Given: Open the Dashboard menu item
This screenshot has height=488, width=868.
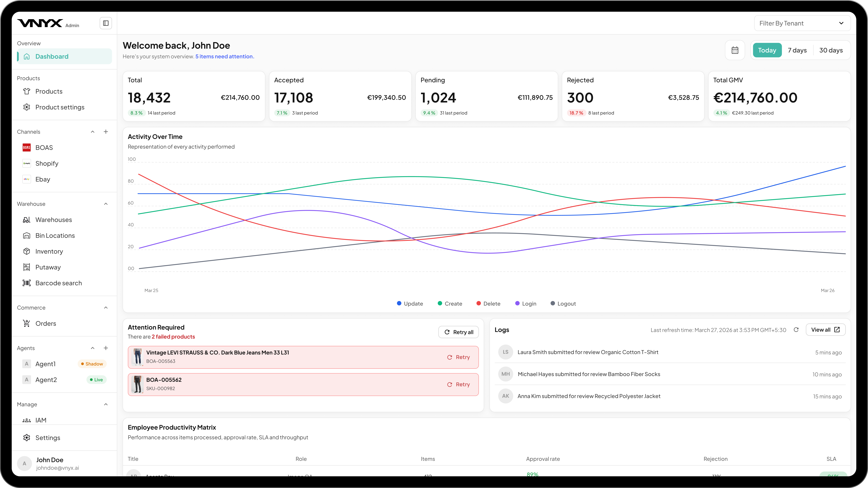Looking at the screenshot, I should click(x=64, y=56).
